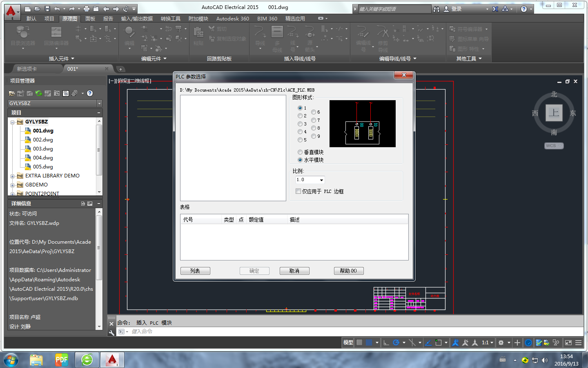The image size is (588, 368).
Task: Open the GYLYSBZ project selector dropdown
Action: (99, 103)
